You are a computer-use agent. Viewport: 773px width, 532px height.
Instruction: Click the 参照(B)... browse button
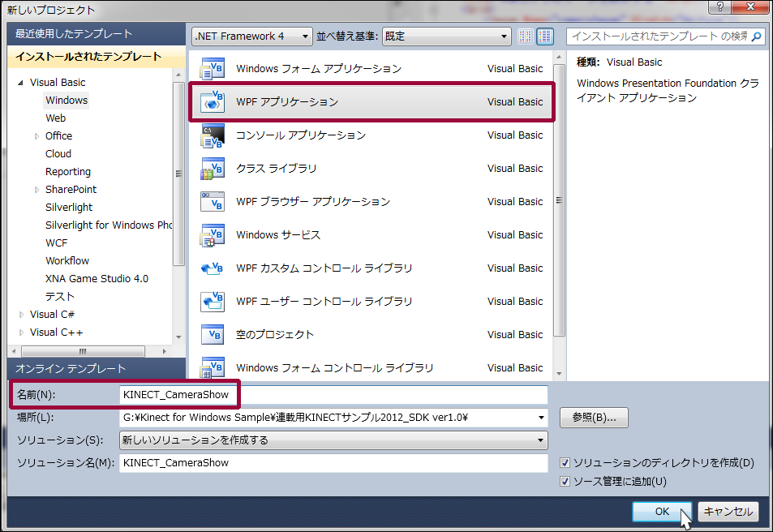click(594, 418)
